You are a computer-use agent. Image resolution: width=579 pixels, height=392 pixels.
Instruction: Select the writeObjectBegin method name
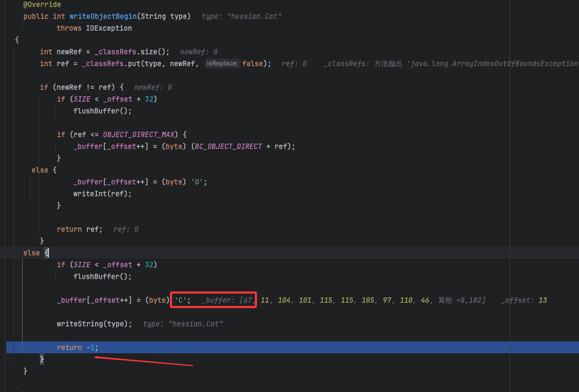[103, 16]
